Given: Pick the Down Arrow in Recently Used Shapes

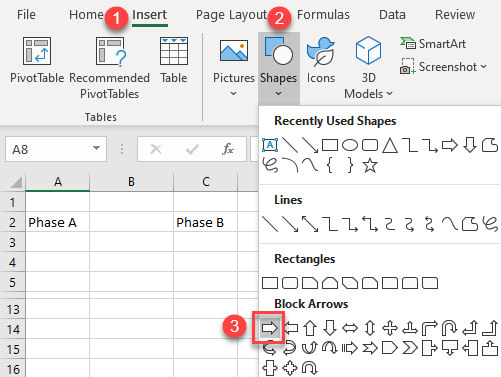Looking at the screenshot, I should click(470, 145).
